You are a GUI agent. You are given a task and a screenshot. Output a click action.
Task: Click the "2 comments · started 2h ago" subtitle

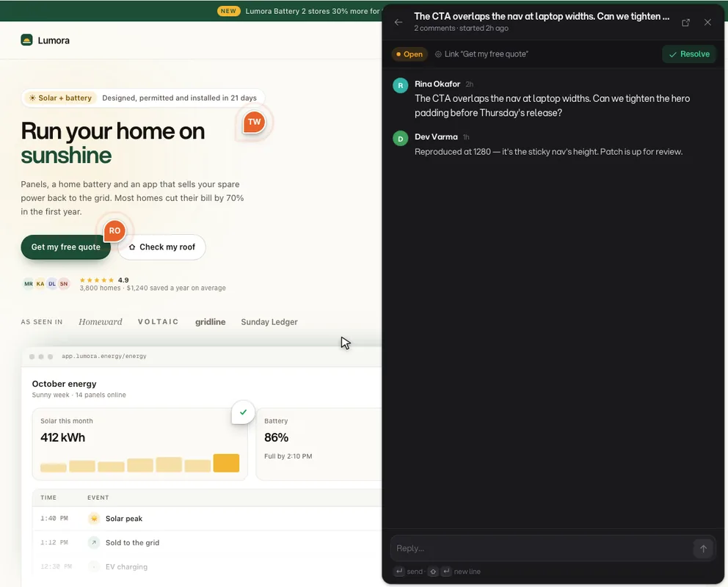pos(461,29)
